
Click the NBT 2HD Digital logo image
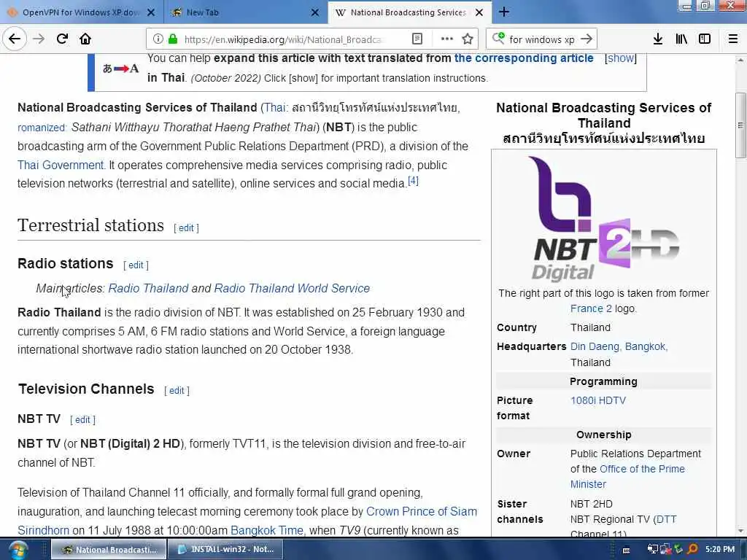(603, 219)
